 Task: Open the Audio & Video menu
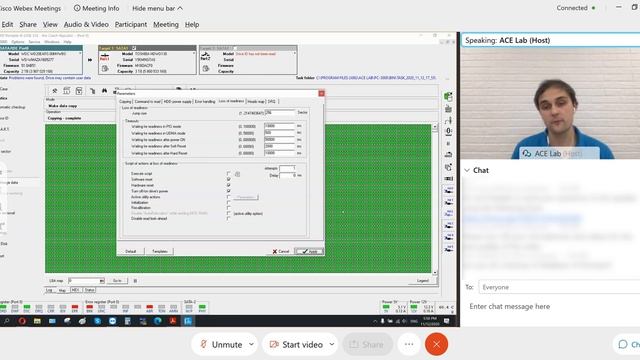86,24
